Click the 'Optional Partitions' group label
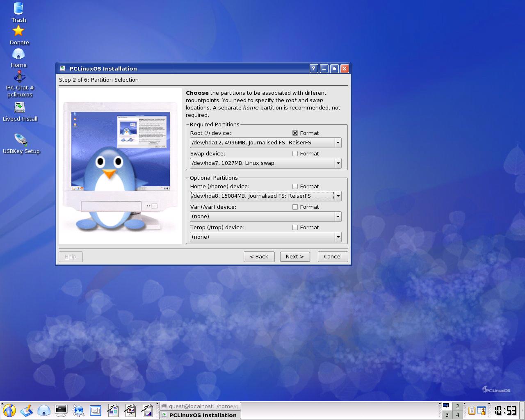This screenshot has width=525, height=420. (x=214, y=178)
